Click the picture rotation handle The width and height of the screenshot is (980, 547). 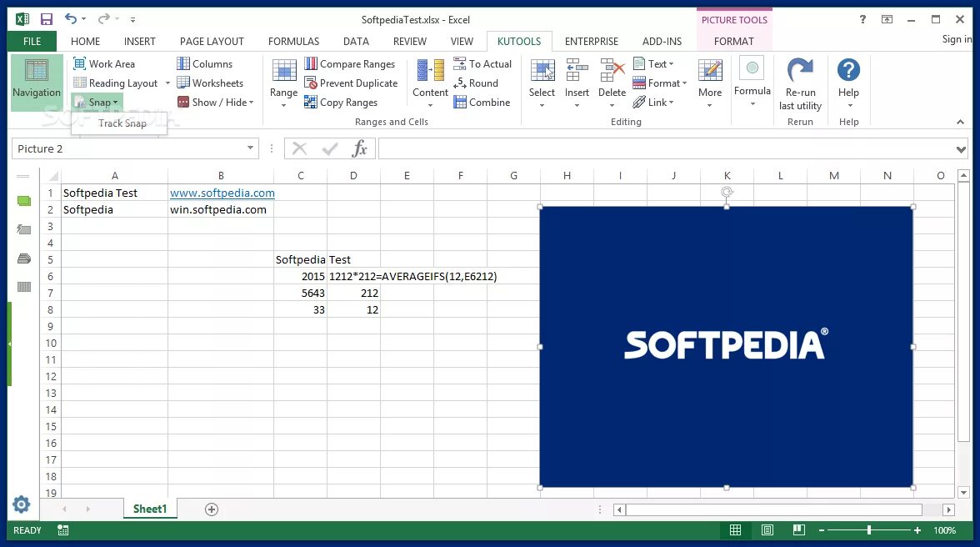click(727, 192)
